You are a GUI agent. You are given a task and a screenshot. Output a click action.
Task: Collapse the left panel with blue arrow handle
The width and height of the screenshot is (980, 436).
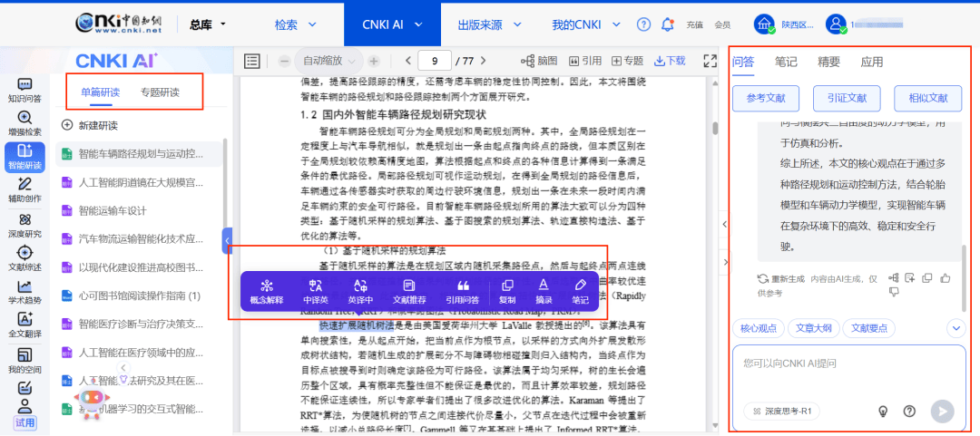coord(227,241)
